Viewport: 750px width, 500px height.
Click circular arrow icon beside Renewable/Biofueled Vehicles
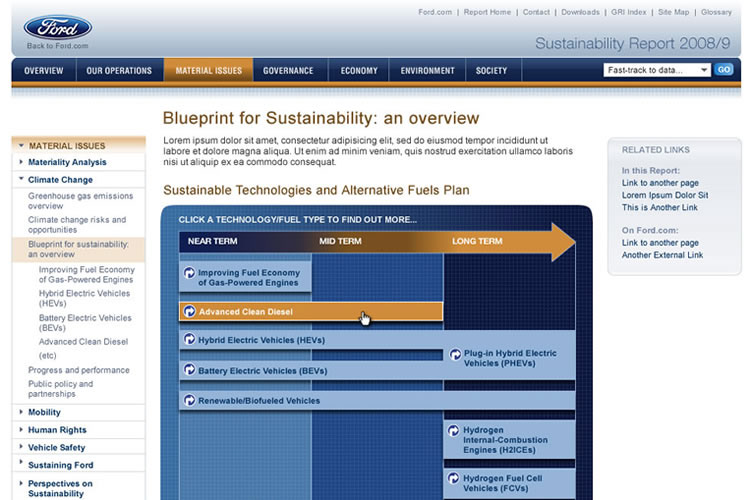pyautogui.click(x=189, y=400)
